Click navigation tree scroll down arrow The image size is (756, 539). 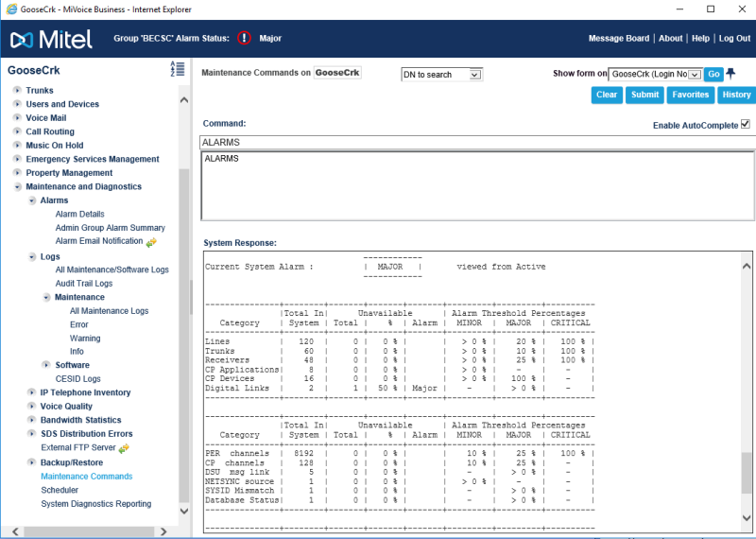point(183,511)
